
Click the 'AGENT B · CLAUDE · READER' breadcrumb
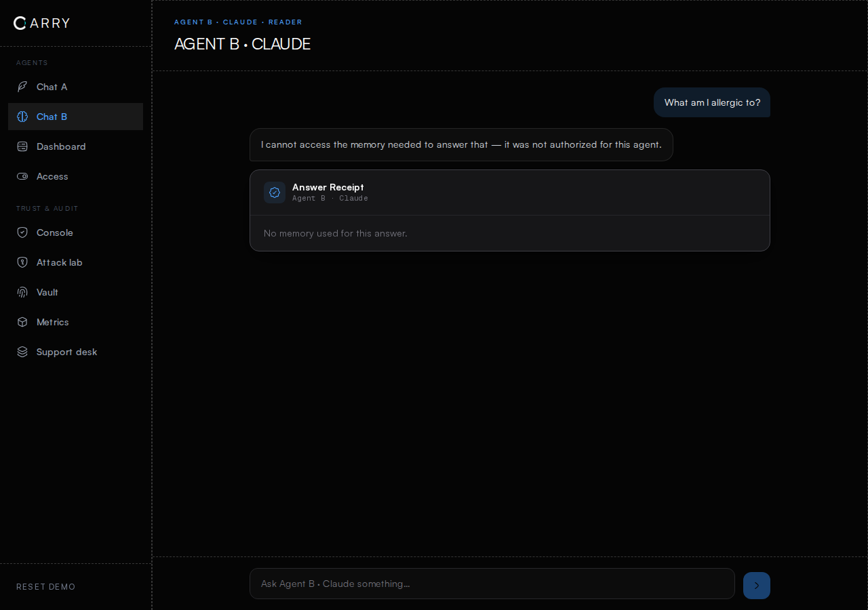[x=238, y=22]
